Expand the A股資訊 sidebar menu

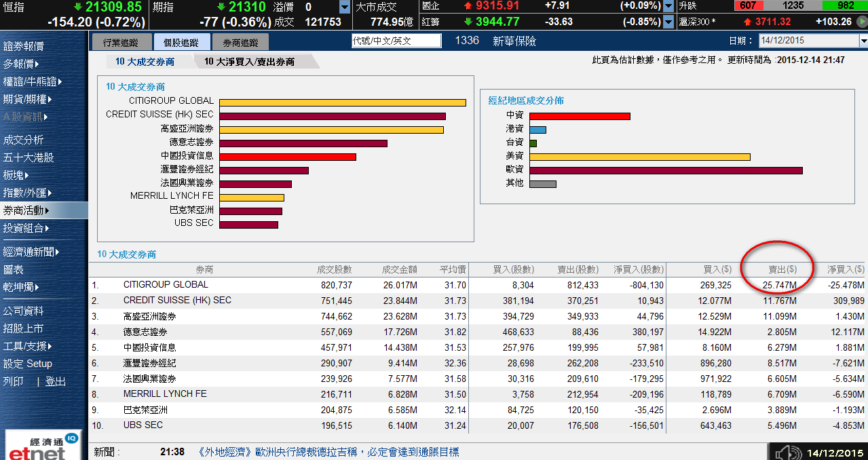26,117
